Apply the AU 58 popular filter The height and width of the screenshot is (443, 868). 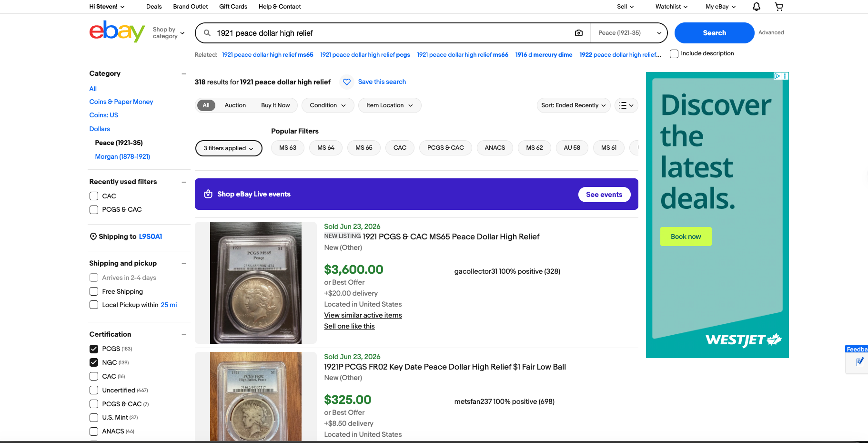coord(572,148)
